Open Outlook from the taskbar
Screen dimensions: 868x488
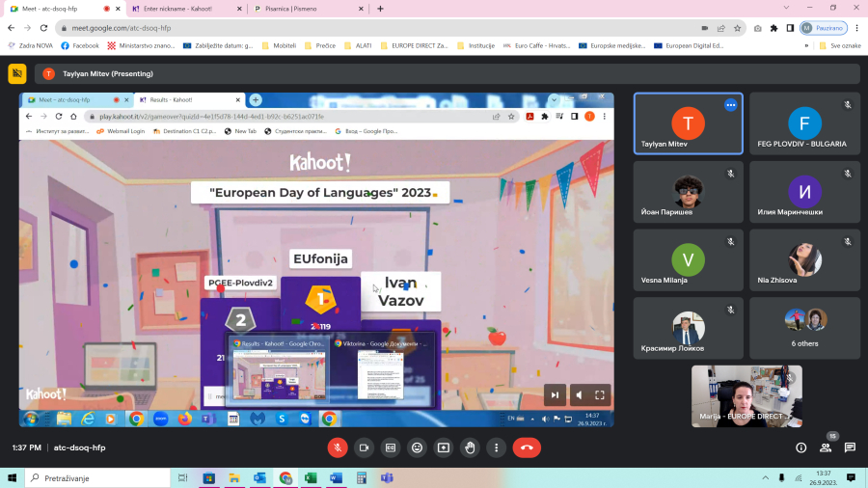coord(259,478)
